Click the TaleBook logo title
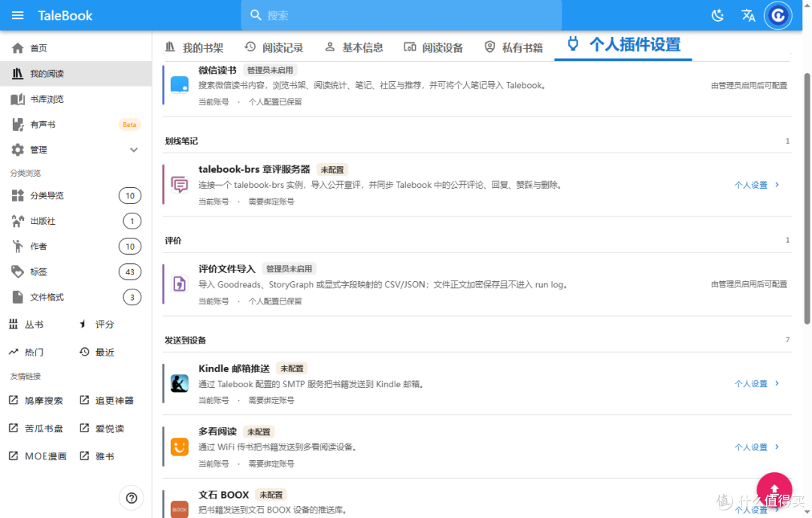 [x=65, y=16]
